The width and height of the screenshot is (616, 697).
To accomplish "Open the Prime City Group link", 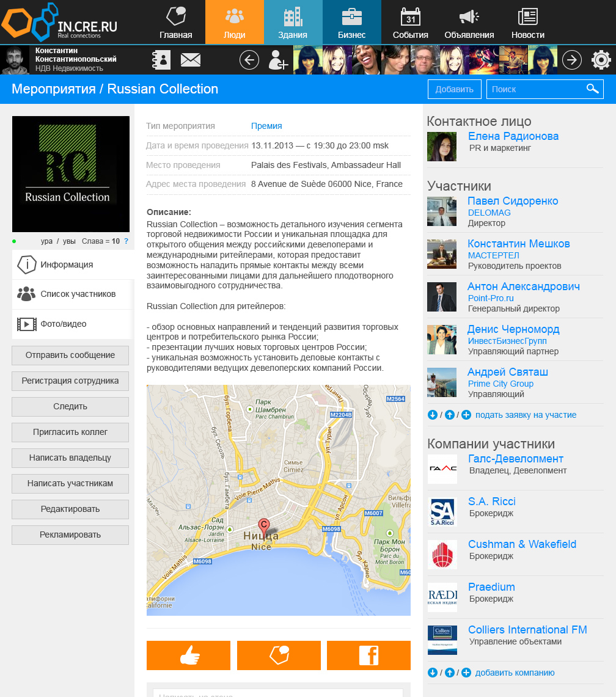I will [x=501, y=384].
